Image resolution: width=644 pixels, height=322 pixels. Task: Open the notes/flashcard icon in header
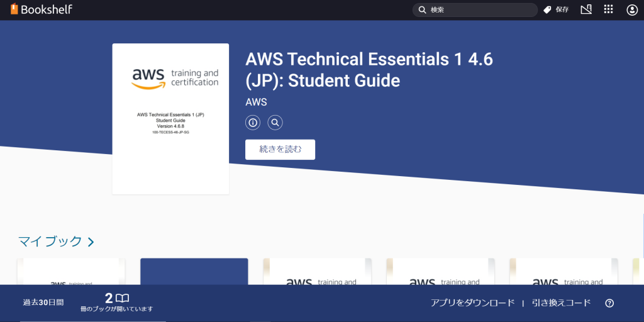(586, 9)
